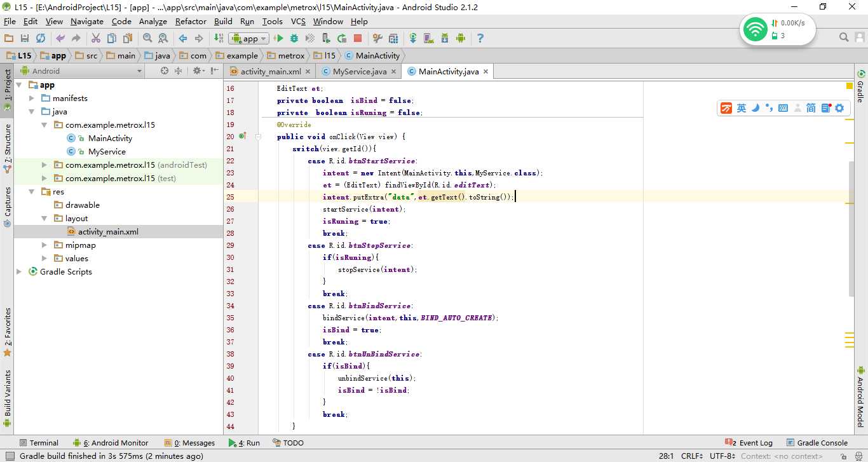868x462 pixels.
Task: Collapse the app module node
Action: click(19, 85)
